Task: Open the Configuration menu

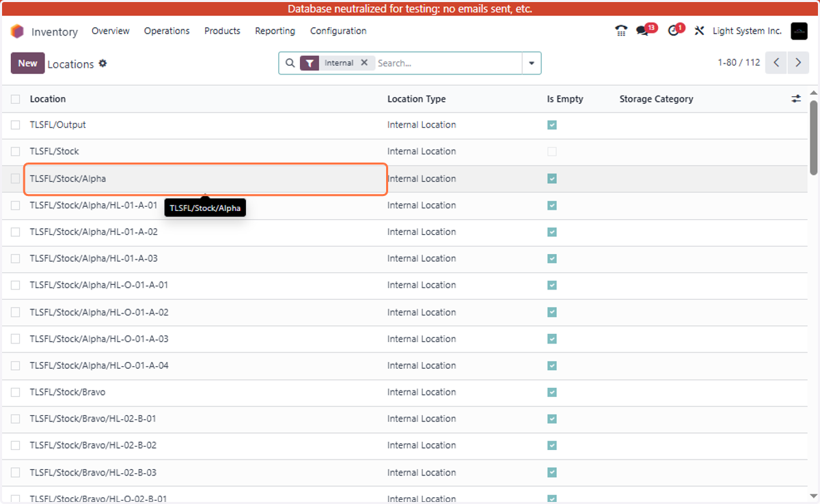Action: [x=338, y=31]
